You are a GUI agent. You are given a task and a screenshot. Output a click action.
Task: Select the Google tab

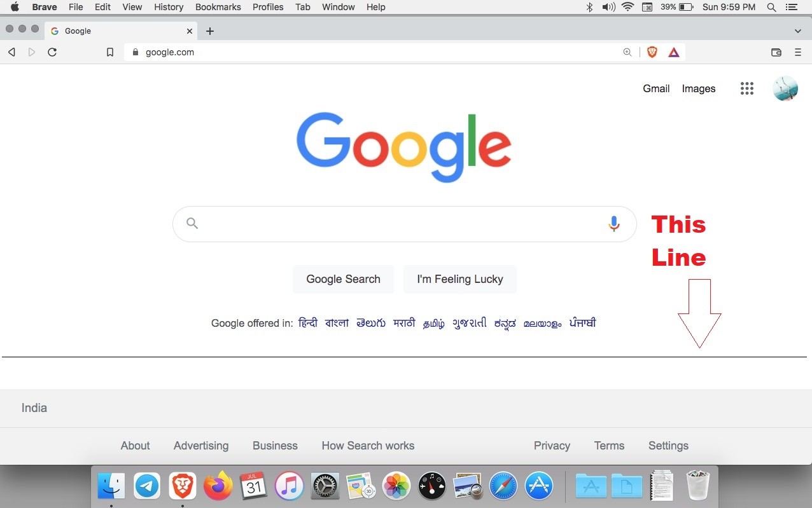point(121,31)
